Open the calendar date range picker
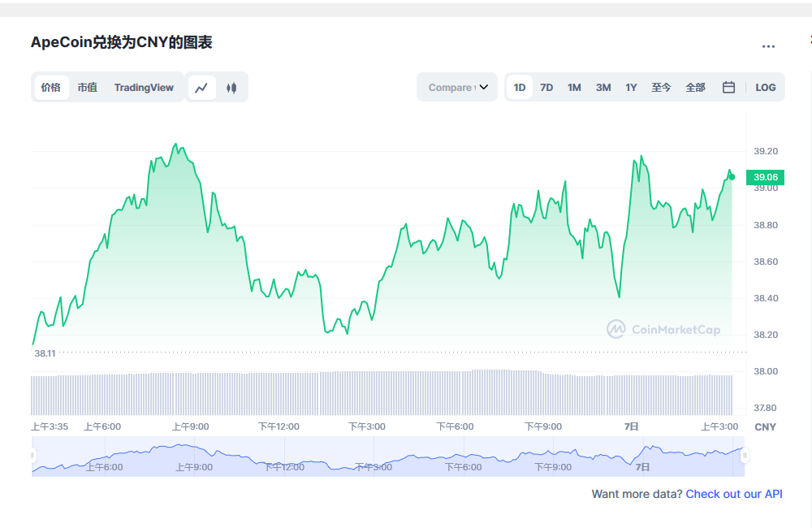Screen dimensions: 812x528 728,87
